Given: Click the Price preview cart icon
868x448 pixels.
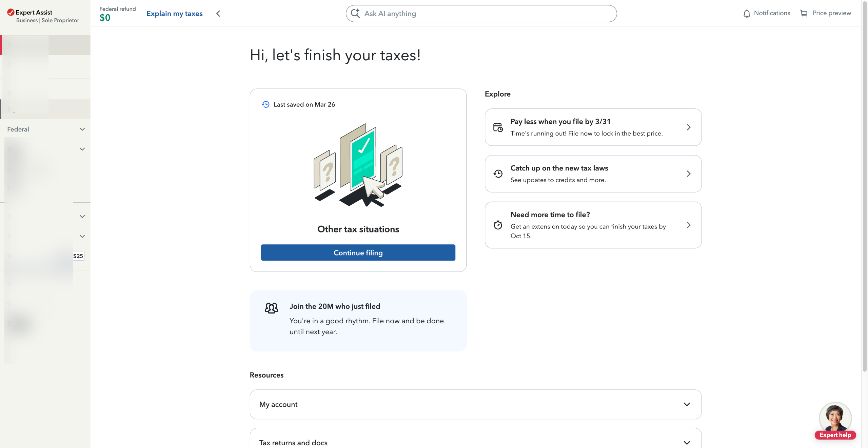Looking at the screenshot, I should pos(804,14).
